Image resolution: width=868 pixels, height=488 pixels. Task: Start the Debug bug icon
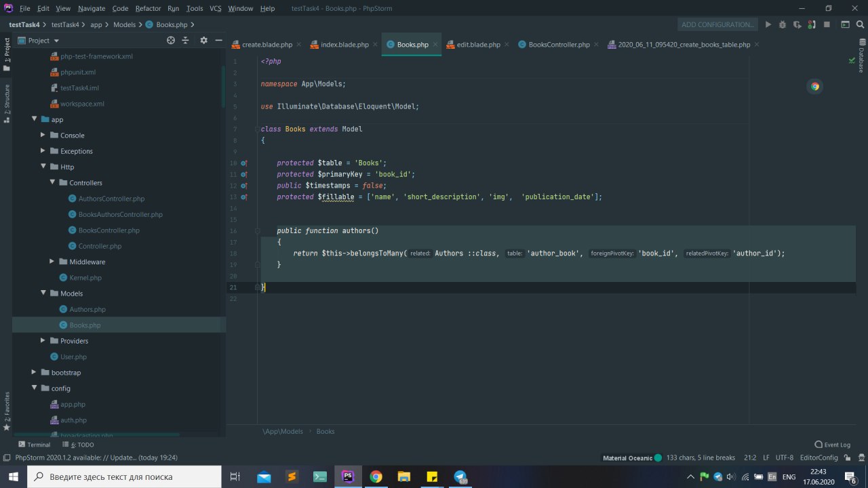click(783, 24)
